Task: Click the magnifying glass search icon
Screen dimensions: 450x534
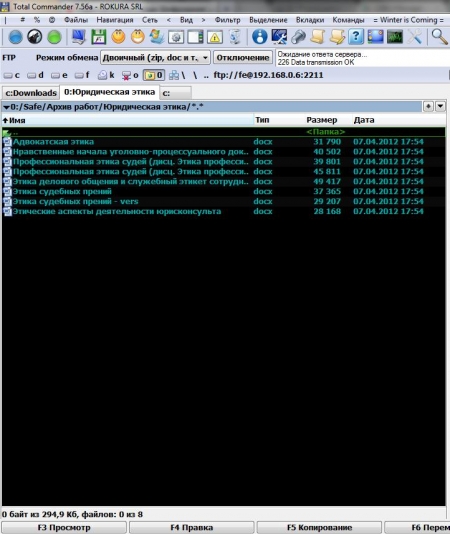Action: [439, 36]
